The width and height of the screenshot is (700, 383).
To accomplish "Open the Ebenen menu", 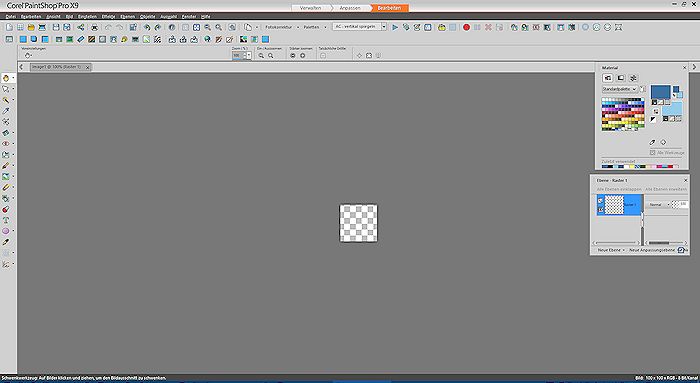I will pyautogui.click(x=127, y=17).
